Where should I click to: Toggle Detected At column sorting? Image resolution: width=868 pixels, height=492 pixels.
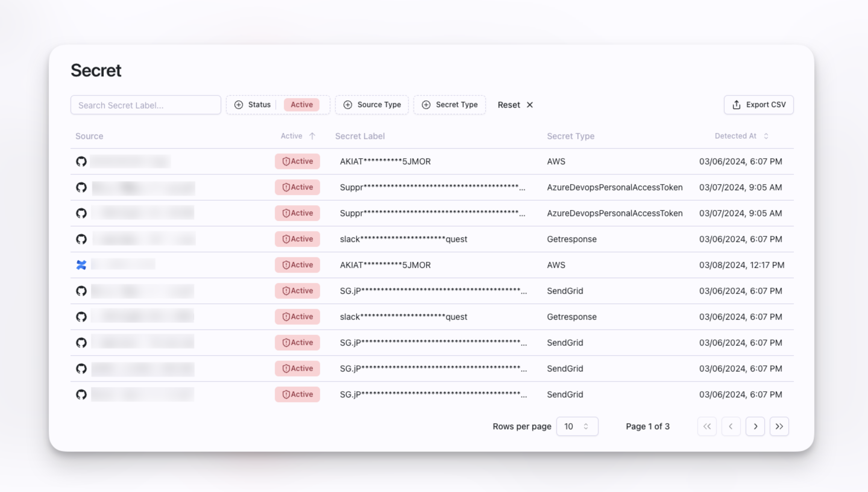pyautogui.click(x=766, y=136)
